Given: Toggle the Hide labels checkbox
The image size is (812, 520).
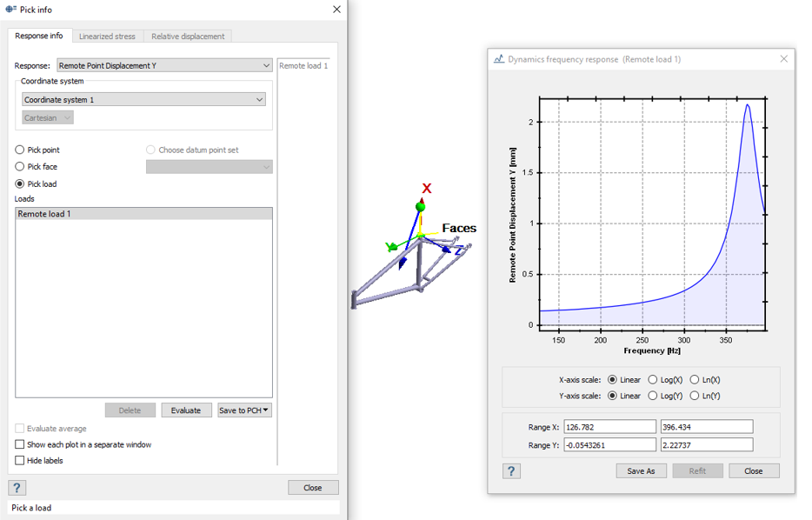Looking at the screenshot, I should (x=20, y=461).
